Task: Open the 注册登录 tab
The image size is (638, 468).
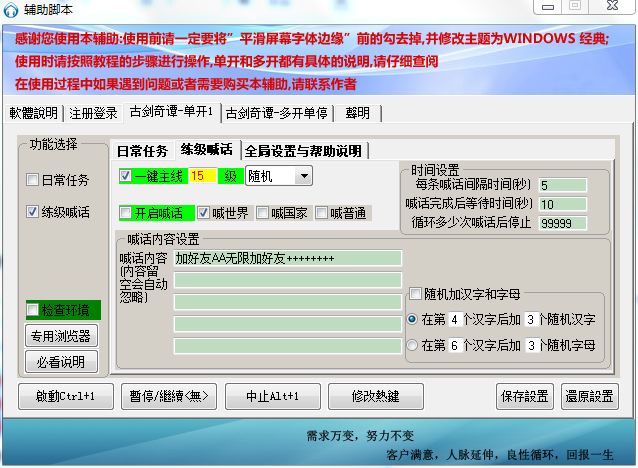Action: (x=93, y=112)
